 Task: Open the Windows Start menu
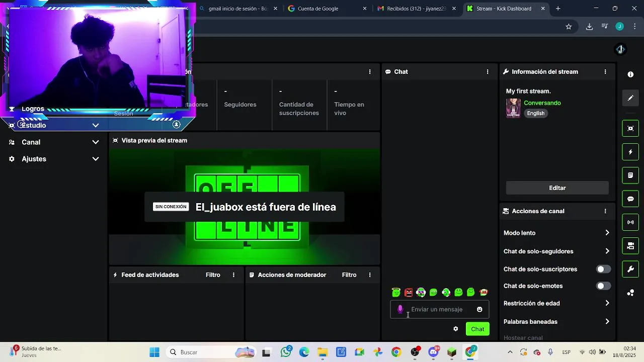tap(154, 352)
